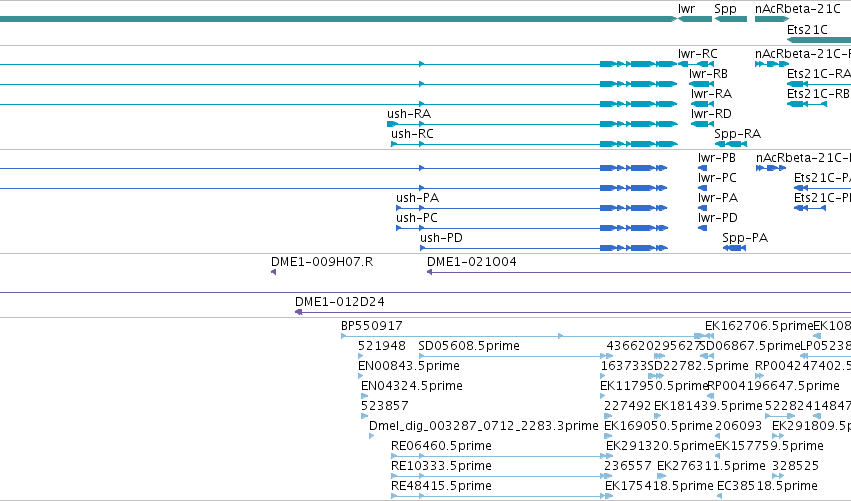The image size is (851, 501).
Task: Select the Spp gene label in top track
Action: coord(725,9)
